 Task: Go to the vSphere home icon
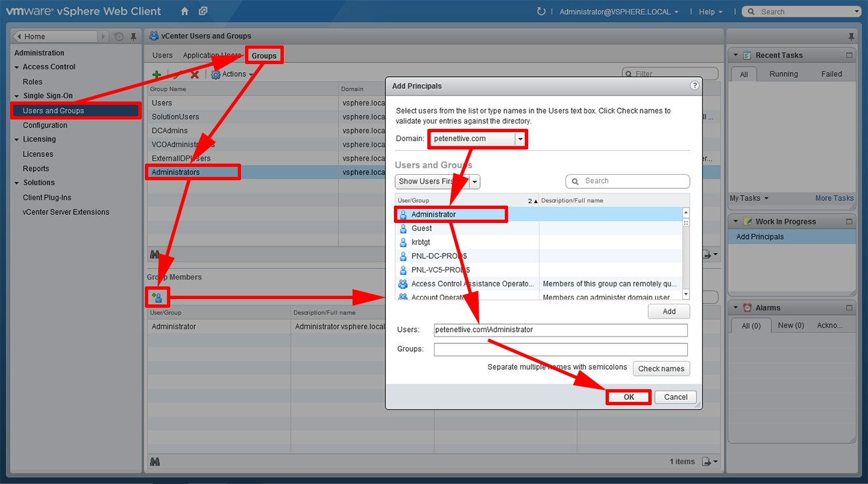tap(185, 11)
